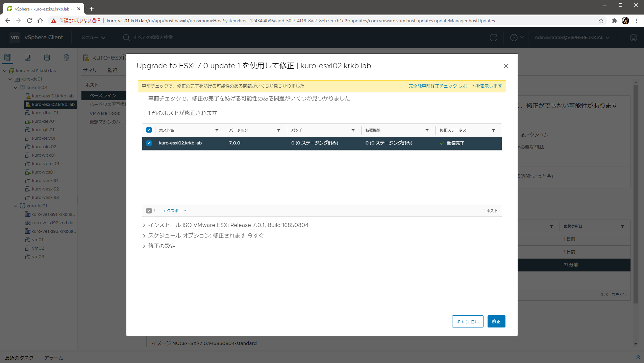The height and width of the screenshot is (363, 644).
Task: Bookmark this page with star icon
Action: click(601, 21)
